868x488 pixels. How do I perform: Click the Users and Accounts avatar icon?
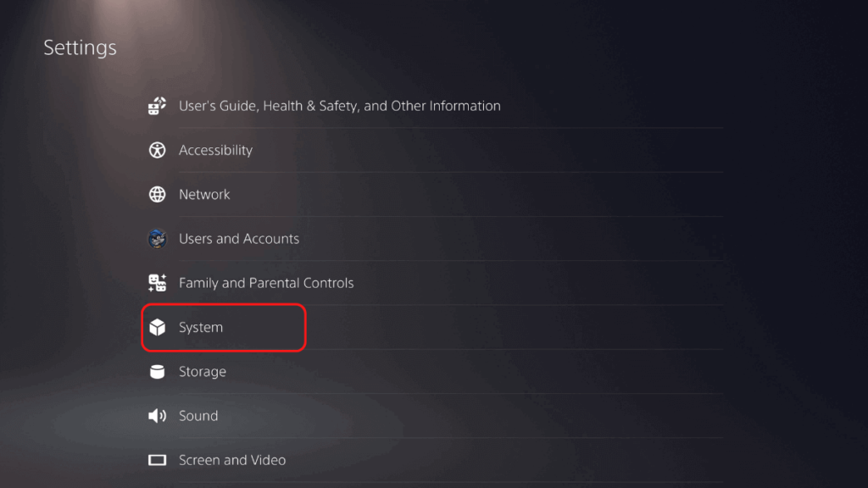click(x=157, y=238)
